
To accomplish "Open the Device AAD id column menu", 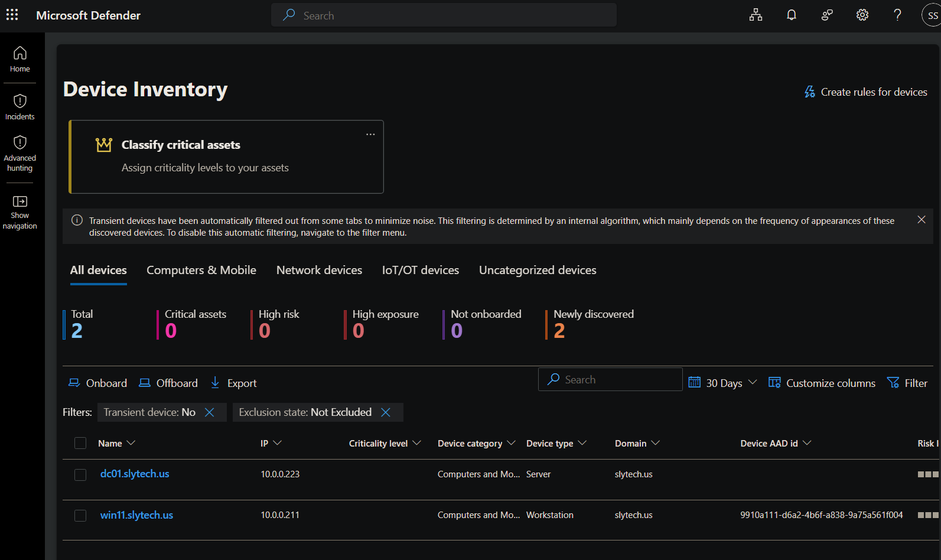I will point(807,443).
